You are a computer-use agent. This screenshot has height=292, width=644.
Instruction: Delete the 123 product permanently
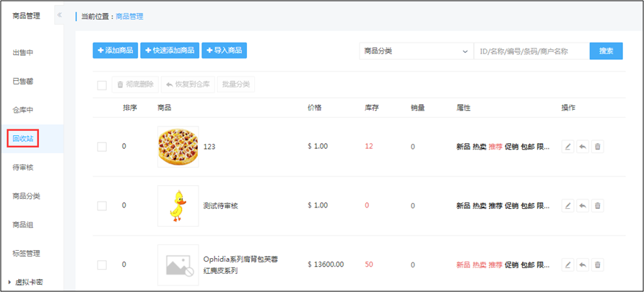[x=598, y=147]
